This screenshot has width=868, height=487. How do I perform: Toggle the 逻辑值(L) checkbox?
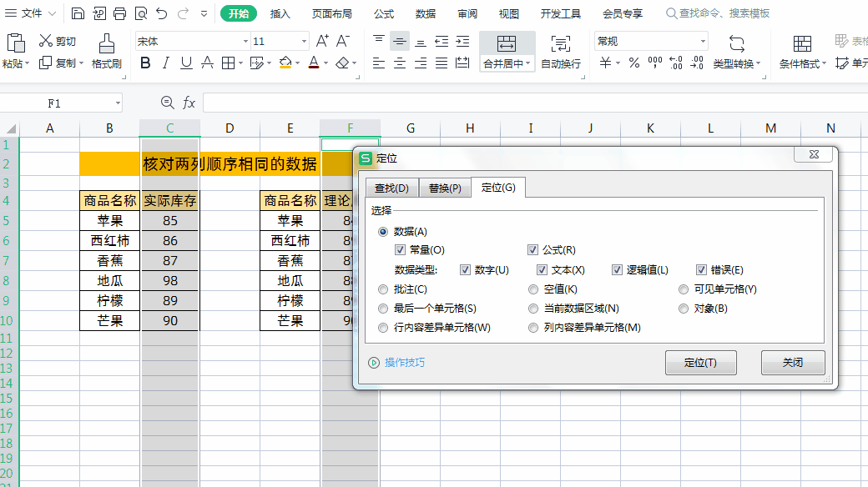[617, 269]
